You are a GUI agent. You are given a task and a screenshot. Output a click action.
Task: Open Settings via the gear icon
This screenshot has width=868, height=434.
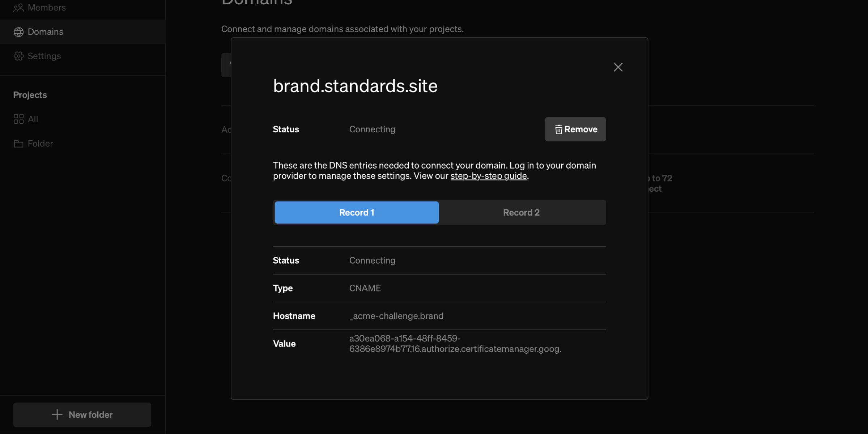(x=19, y=56)
